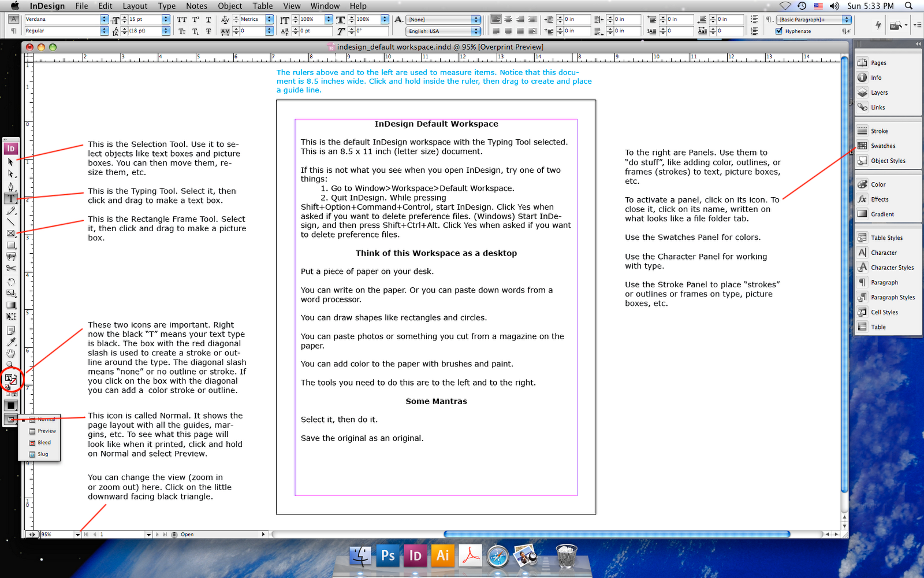Select the Type tool
Image resolution: width=924 pixels, height=578 pixels.
[x=10, y=198]
